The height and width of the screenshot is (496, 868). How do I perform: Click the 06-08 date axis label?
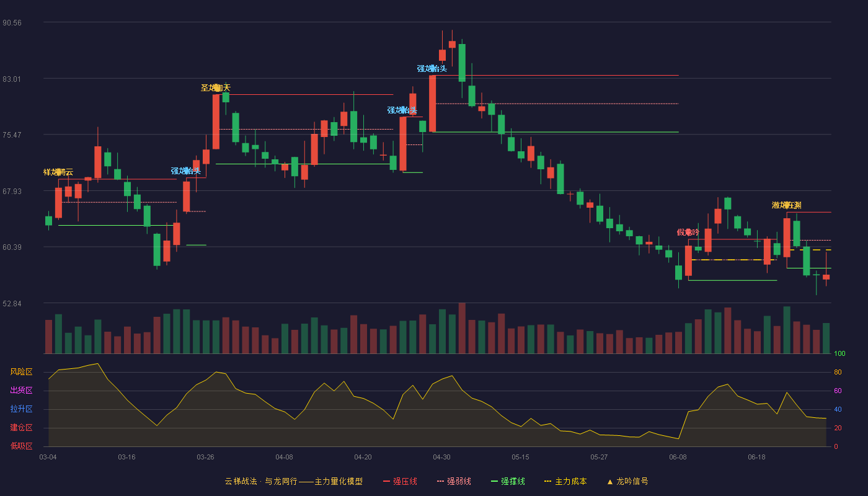click(x=678, y=457)
